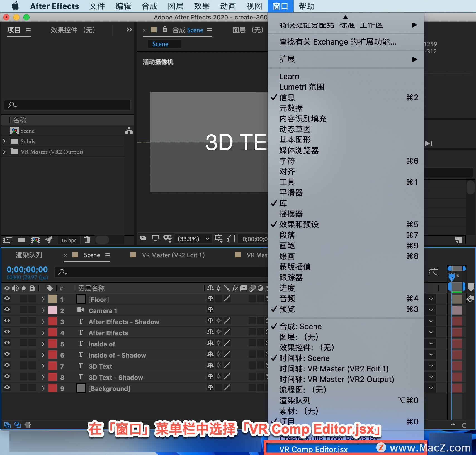Create a new folder in project panel
The width and height of the screenshot is (476, 455).
[x=21, y=239]
